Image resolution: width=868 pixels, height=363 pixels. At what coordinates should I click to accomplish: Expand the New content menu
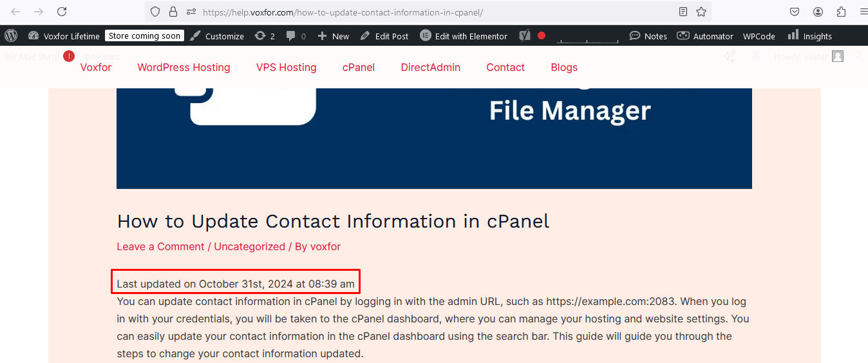(x=333, y=36)
